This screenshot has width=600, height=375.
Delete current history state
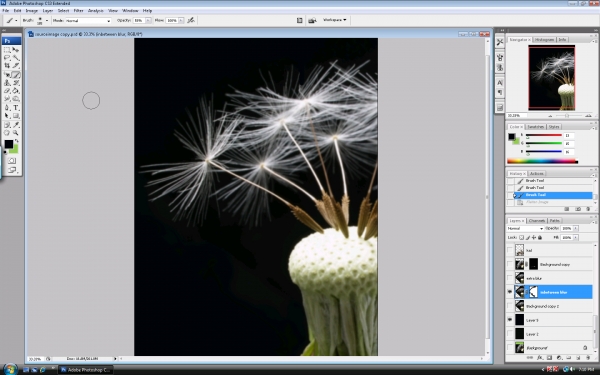pos(588,209)
